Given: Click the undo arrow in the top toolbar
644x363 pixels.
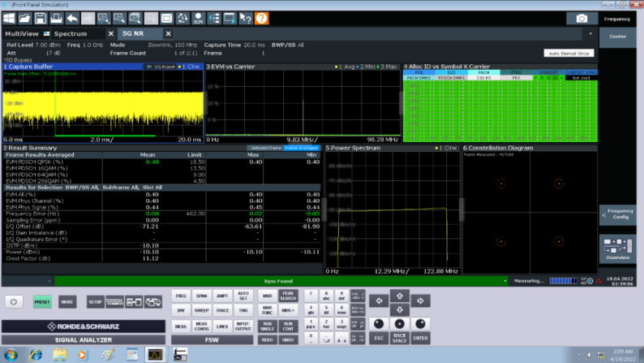Looking at the screenshot, I should pyautogui.click(x=73, y=17).
